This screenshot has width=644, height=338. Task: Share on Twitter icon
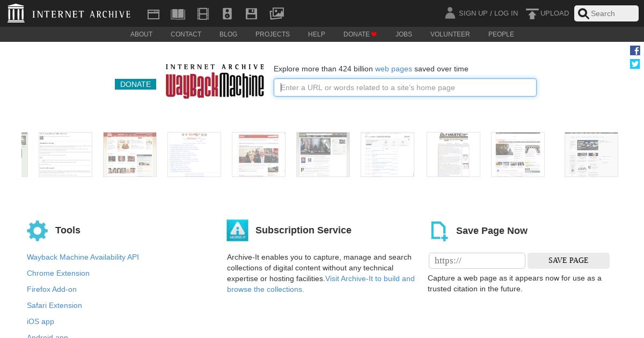coord(635,64)
